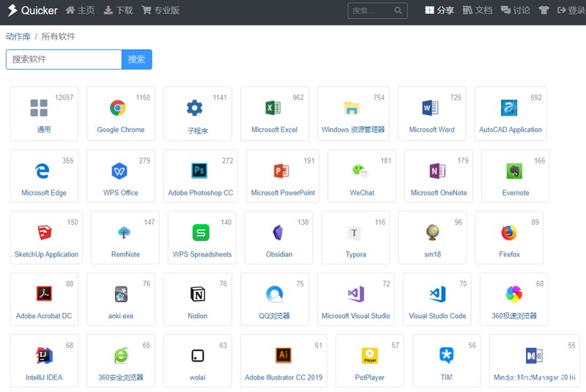Image resolution: width=586 pixels, height=392 pixels.
Task: Click the Typora text label
Action: 356,254
